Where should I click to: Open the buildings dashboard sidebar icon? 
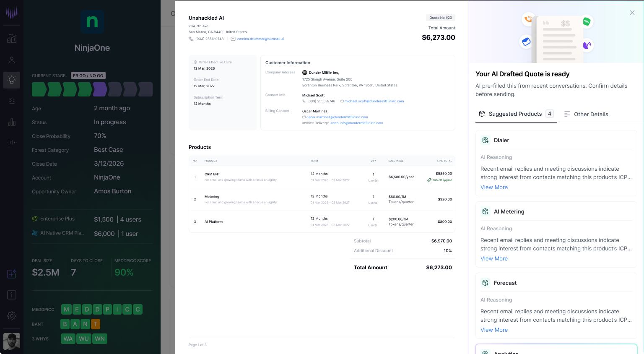point(12,38)
